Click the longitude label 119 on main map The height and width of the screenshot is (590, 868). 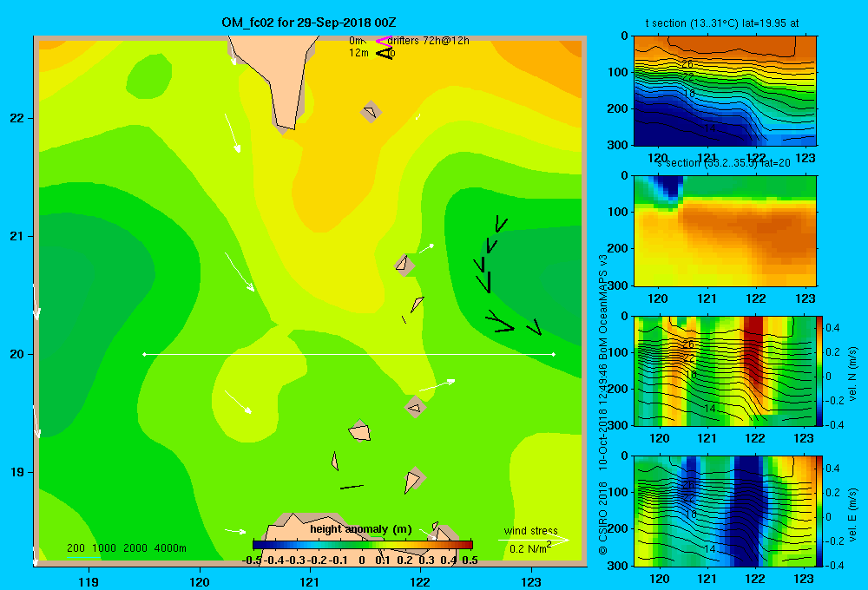tap(89, 581)
